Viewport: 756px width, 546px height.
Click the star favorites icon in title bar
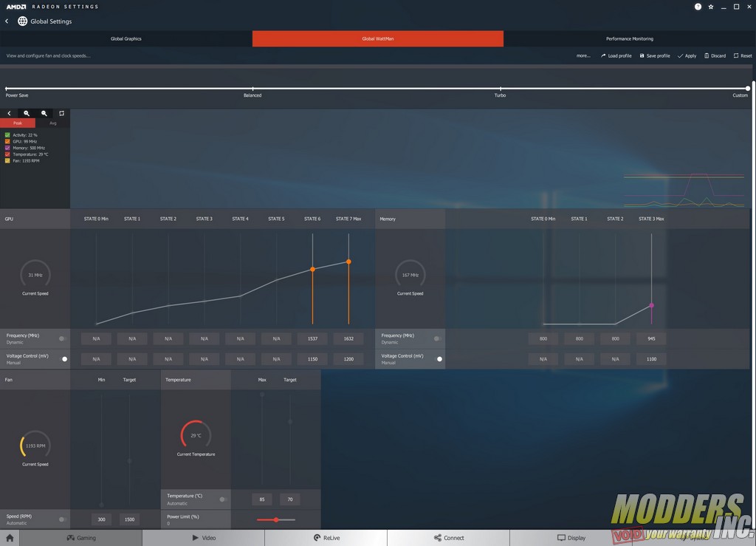(x=711, y=7)
